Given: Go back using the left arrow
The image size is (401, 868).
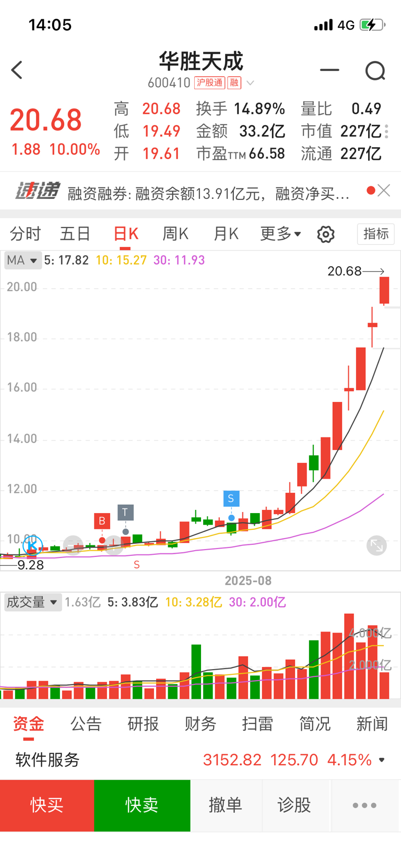Looking at the screenshot, I should pyautogui.click(x=17, y=70).
